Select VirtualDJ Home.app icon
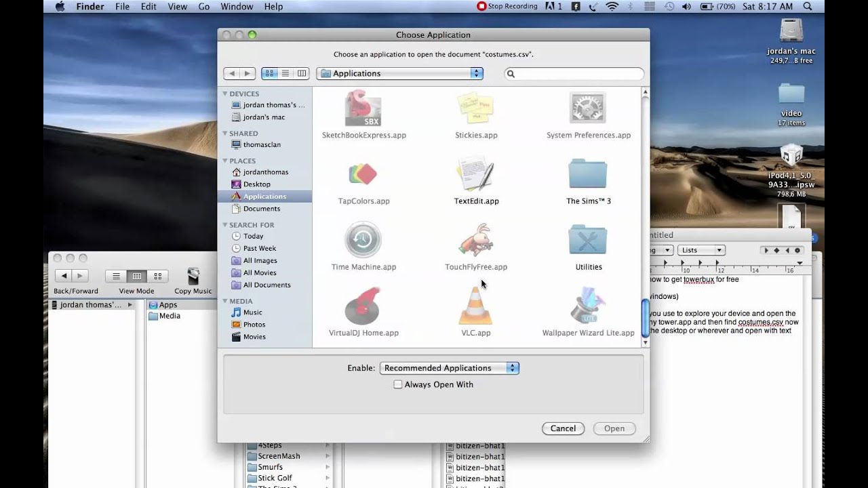The width and height of the screenshot is (868, 488). tap(363, 306)
